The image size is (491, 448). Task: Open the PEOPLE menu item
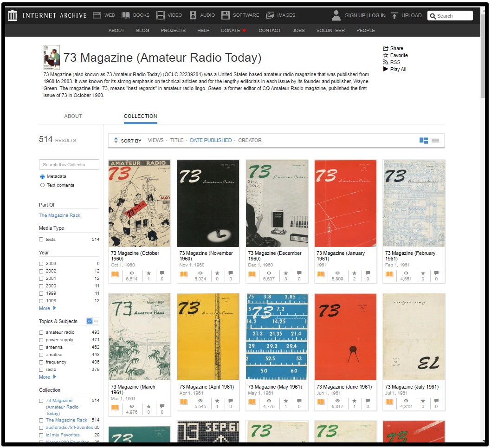365,30
